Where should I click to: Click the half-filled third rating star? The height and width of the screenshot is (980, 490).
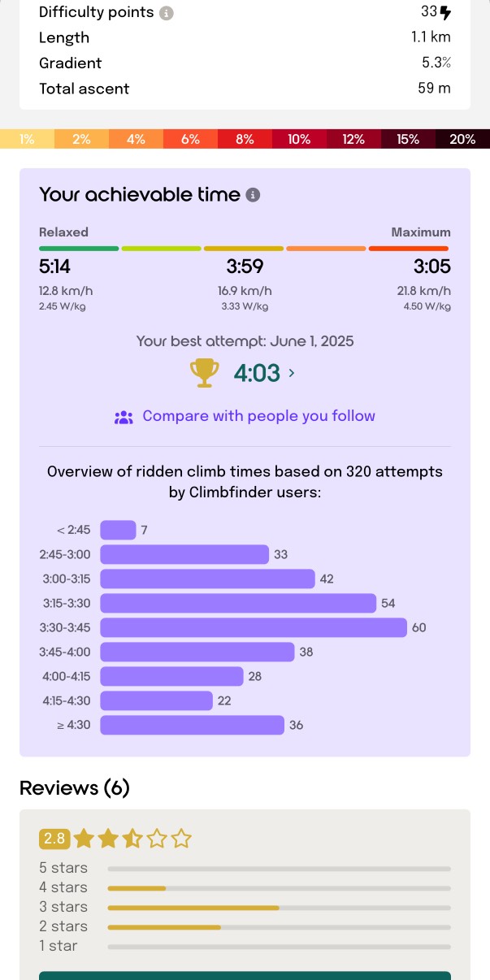pos(132,838)
